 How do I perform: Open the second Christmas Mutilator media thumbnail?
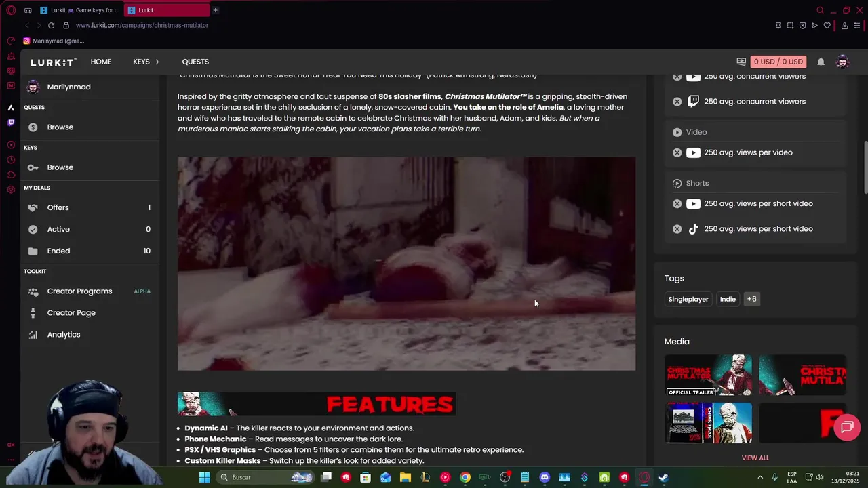click(x=802, y=375)
